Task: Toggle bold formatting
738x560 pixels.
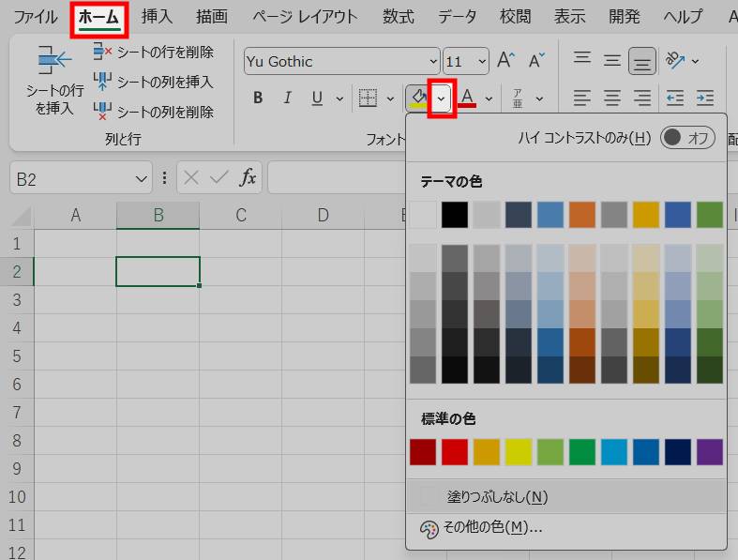Action: [x=258, y=98]
